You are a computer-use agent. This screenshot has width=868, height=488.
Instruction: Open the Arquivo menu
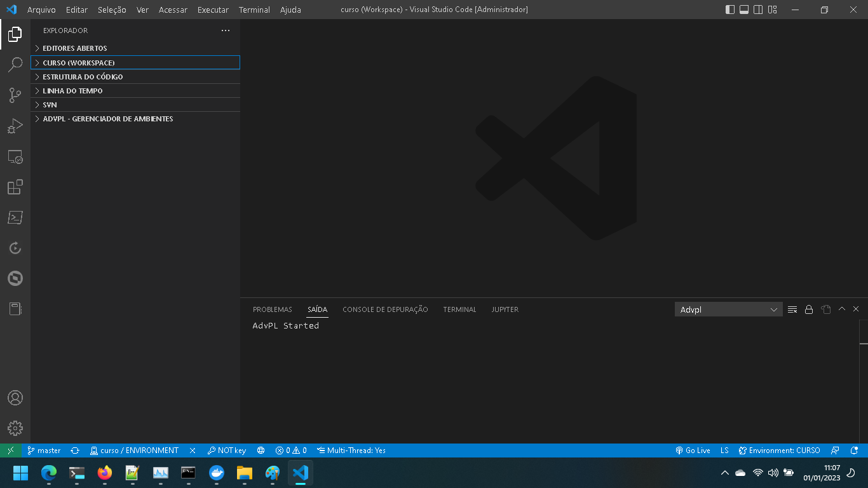pos(41,10)
